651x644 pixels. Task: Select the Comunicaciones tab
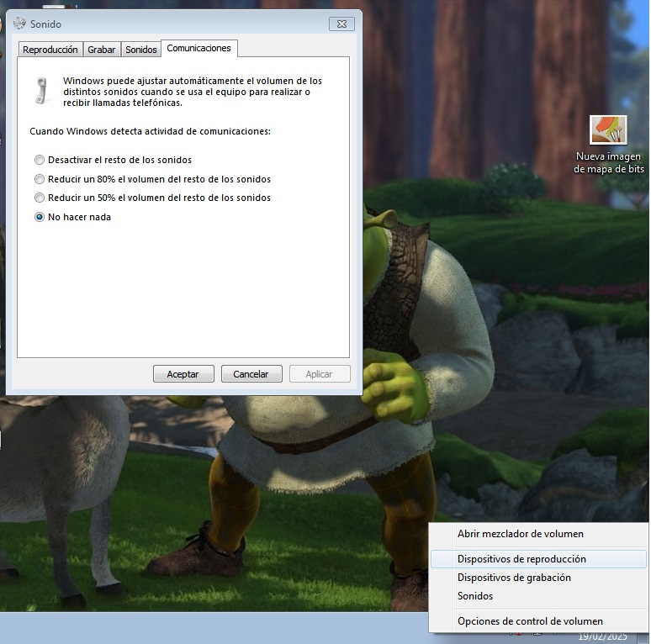click(x=198, y=48)
